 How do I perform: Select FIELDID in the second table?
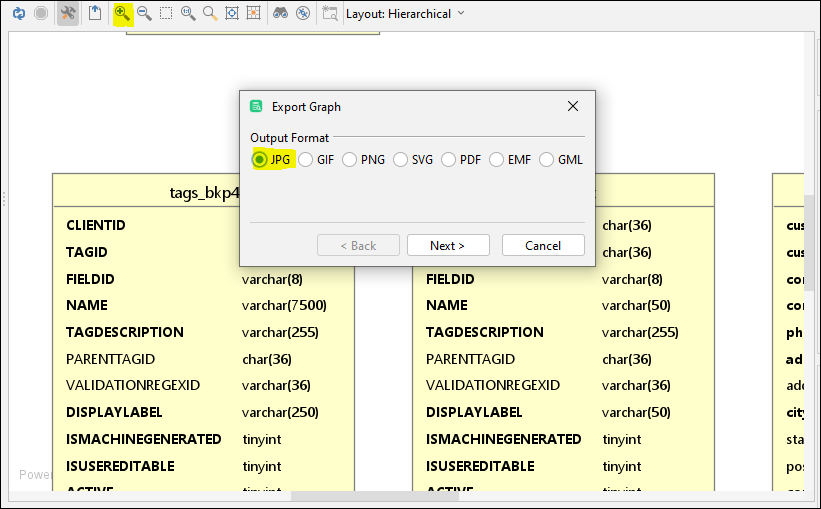[450, 279]
